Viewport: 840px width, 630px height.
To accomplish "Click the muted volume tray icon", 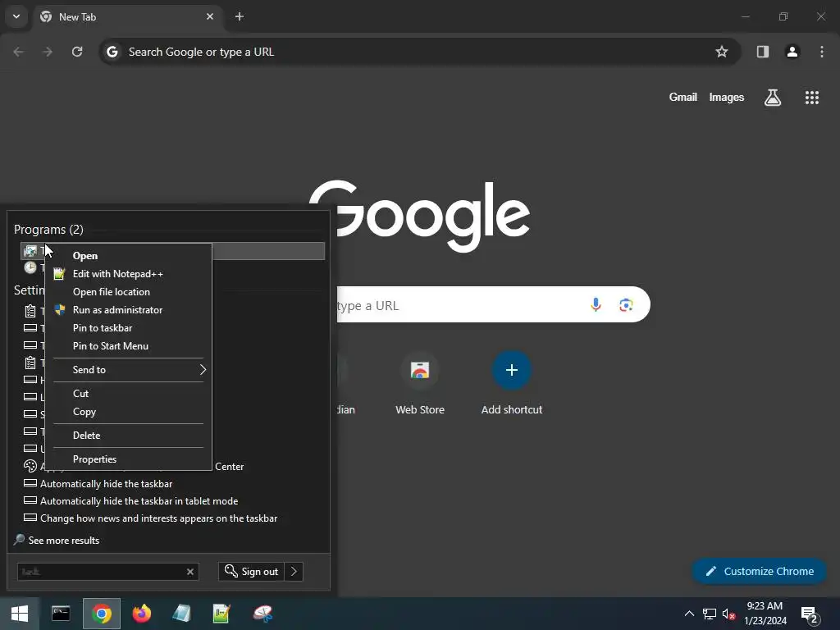I will point(728,614).
